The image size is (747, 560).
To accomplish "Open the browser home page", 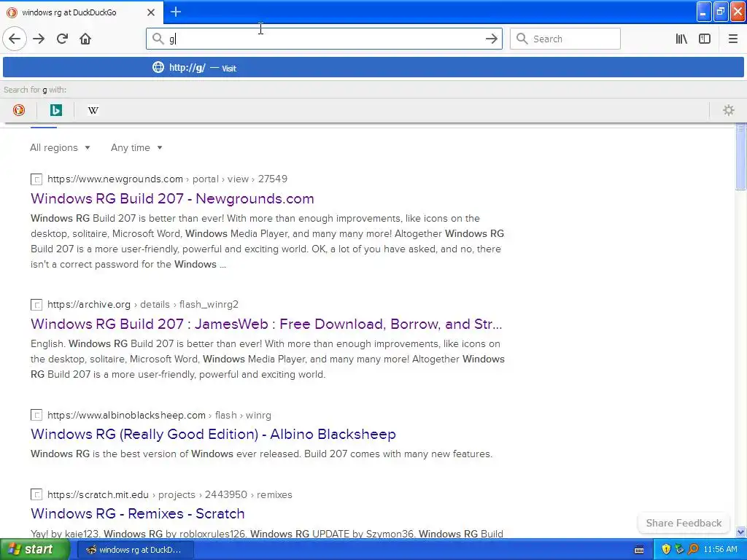I will click(x=85, y=39).
